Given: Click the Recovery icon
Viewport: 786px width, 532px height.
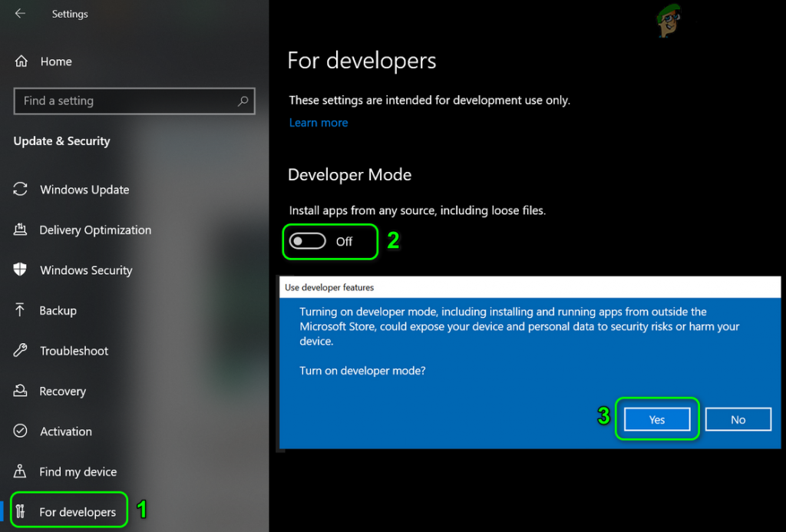Looking at the screenshot, I should (20, 391).
